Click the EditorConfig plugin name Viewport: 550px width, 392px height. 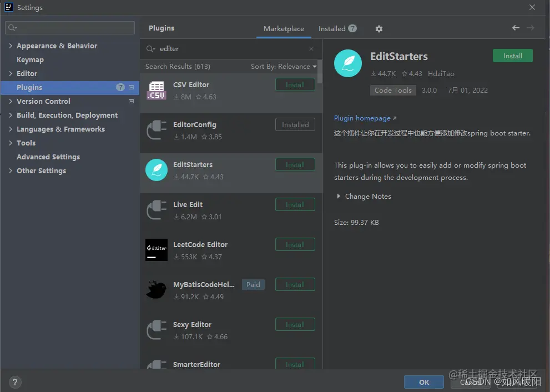tap(195, 124)
